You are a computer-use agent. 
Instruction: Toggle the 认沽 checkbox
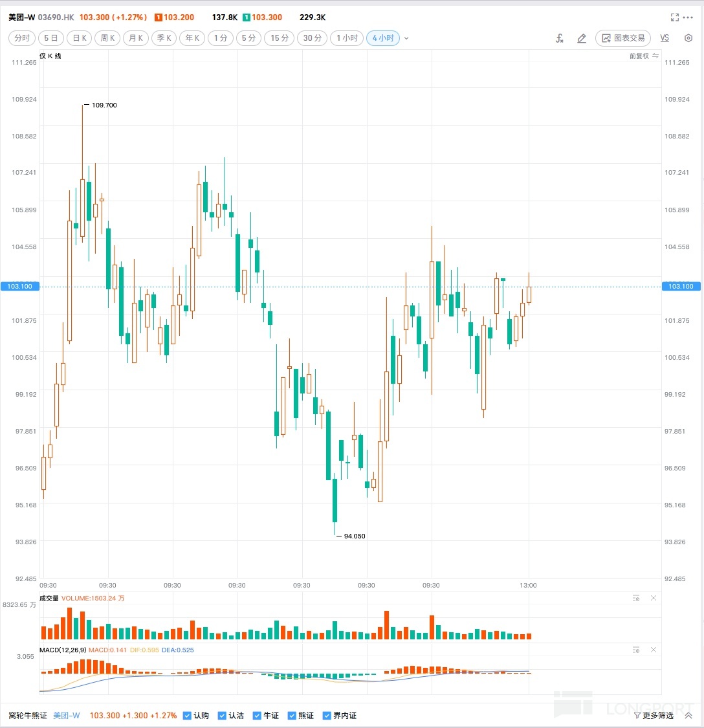(222, 716)
